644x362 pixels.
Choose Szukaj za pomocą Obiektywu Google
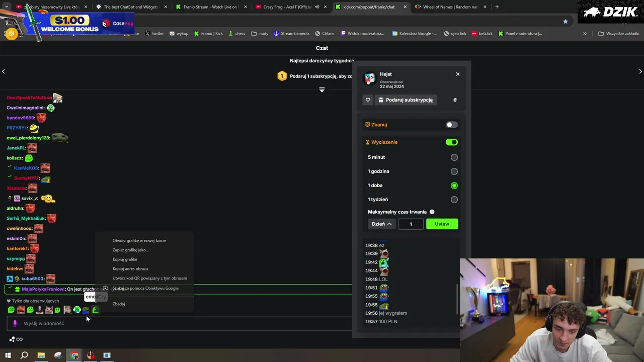tap(145, 289)
